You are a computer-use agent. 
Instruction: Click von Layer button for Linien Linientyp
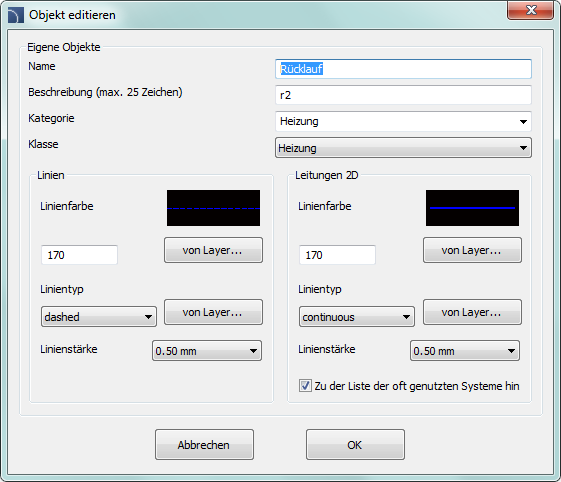point(213,312)
